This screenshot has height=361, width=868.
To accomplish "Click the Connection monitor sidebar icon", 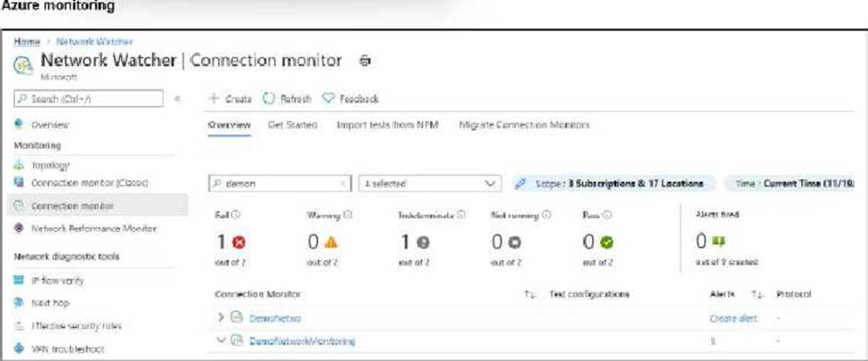I will (19, 206).
